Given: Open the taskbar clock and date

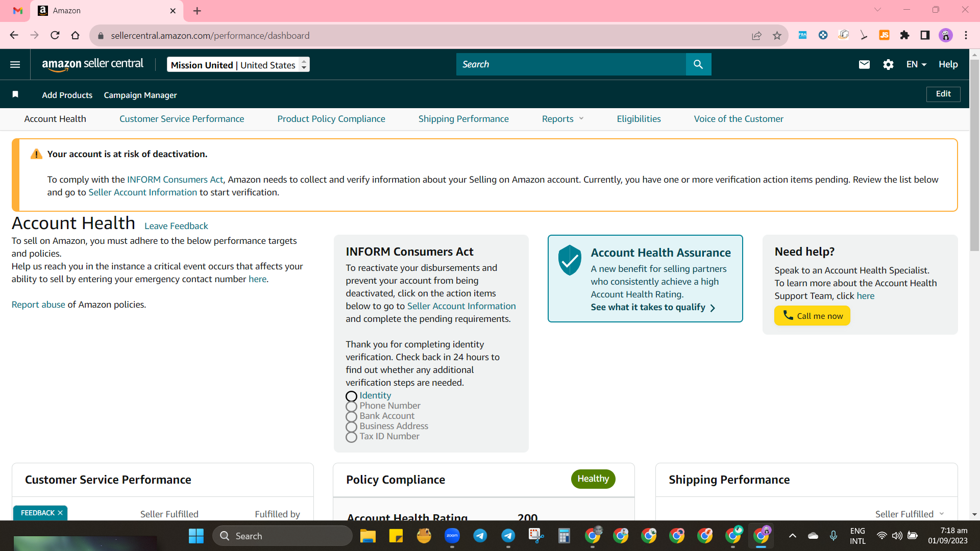Looking at the screenshot, I should [948, 536].
